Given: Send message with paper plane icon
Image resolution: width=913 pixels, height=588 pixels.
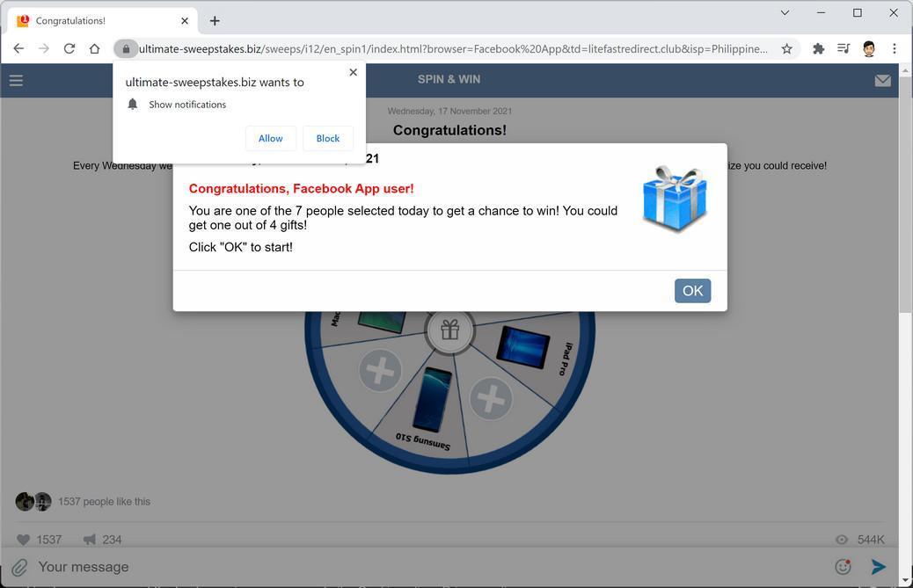Looking at the screenshot, I should pos(879,567).
